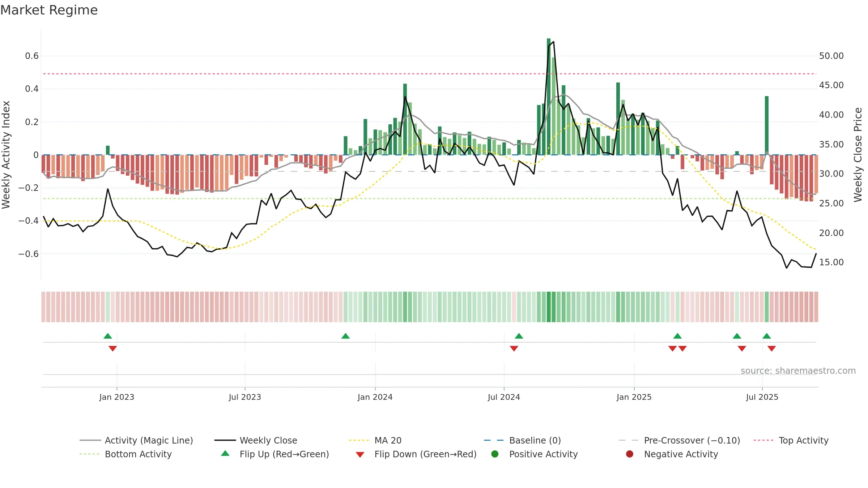Select the flip-up marker before Jan 2024
868x488 pixels.
(345, 336)
